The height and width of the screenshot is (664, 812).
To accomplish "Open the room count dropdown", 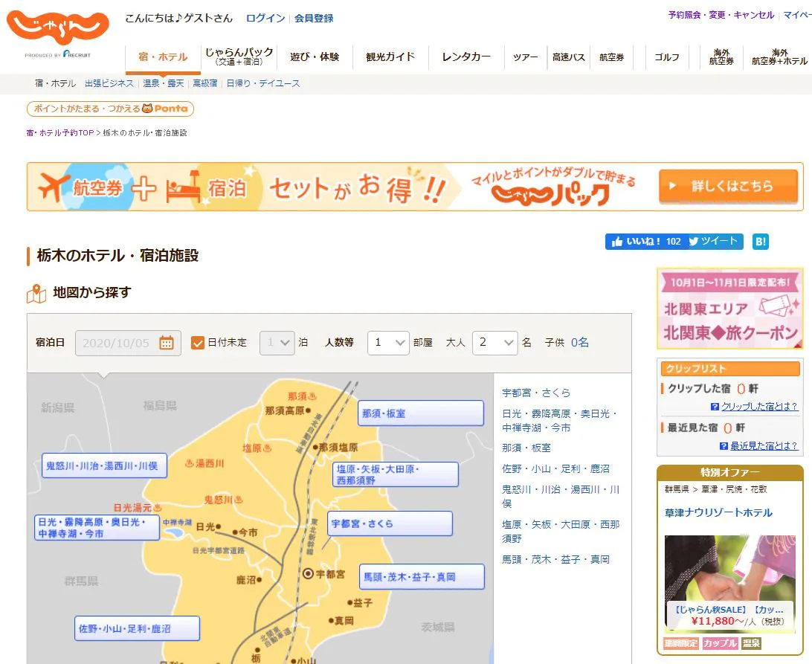I will [388, 343].
